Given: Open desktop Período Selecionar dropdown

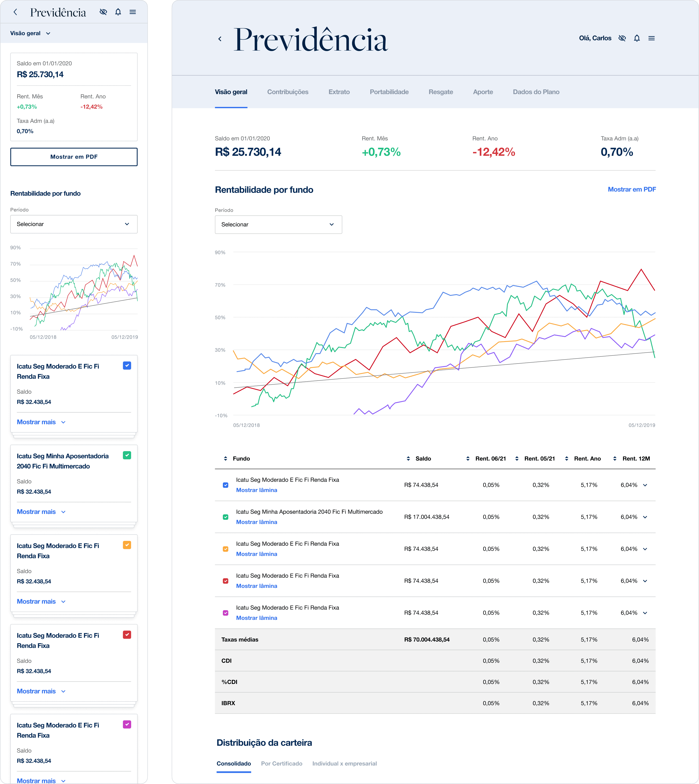Looking at the screenshot, I should (x=278, y=225).
